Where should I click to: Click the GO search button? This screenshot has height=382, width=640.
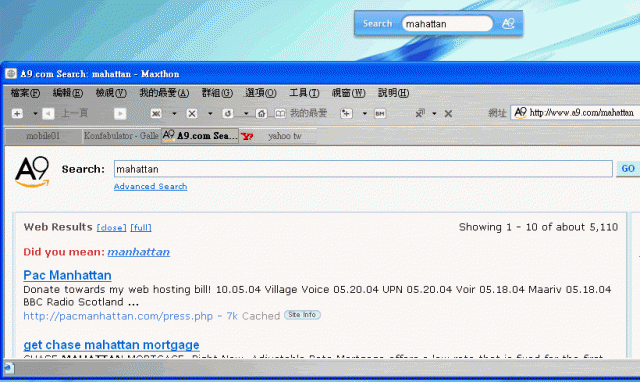pyautogui.click(x=628, y=169)
